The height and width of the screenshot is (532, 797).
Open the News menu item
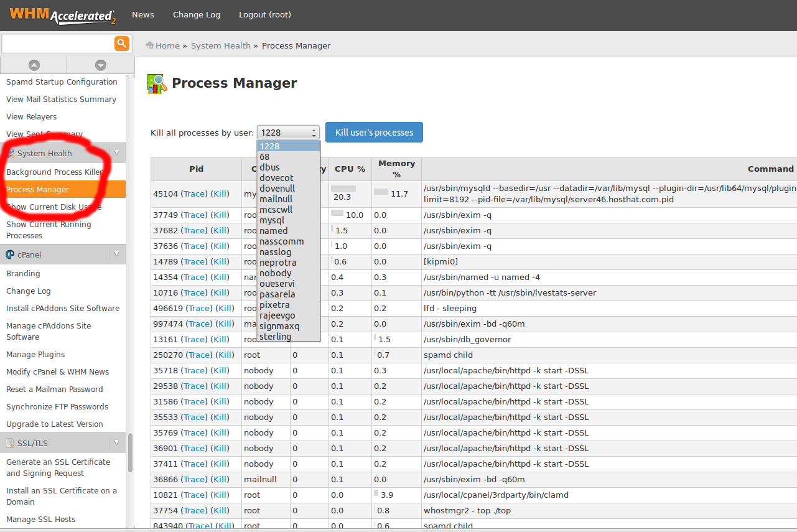pyautogui.click(x=142, y=14)
